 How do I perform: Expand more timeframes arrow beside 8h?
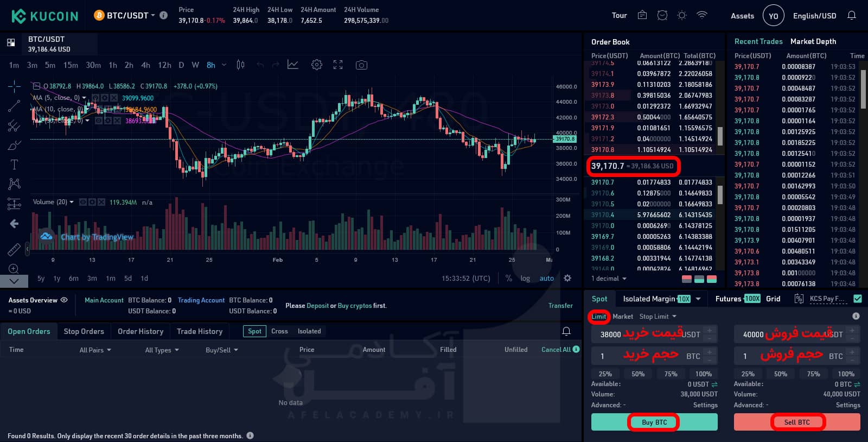tap(224, 65)
